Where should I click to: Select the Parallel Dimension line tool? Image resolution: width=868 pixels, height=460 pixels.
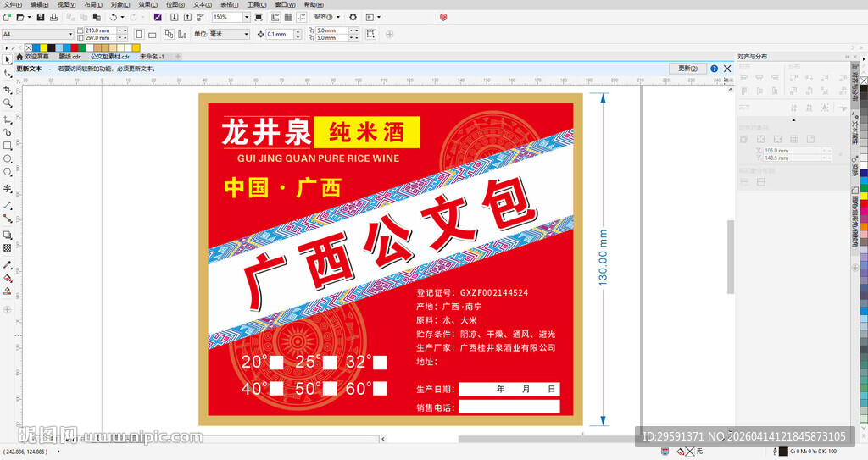7,205
